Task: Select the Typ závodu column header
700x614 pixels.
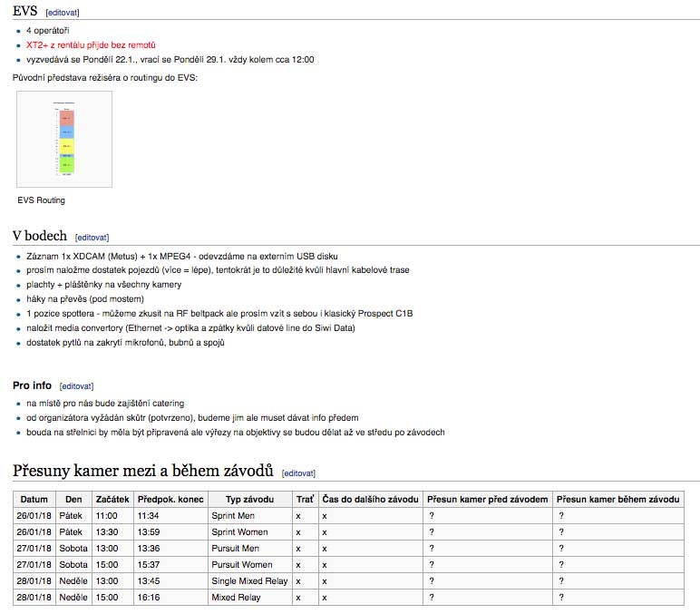Action: [x=249, y=500]
